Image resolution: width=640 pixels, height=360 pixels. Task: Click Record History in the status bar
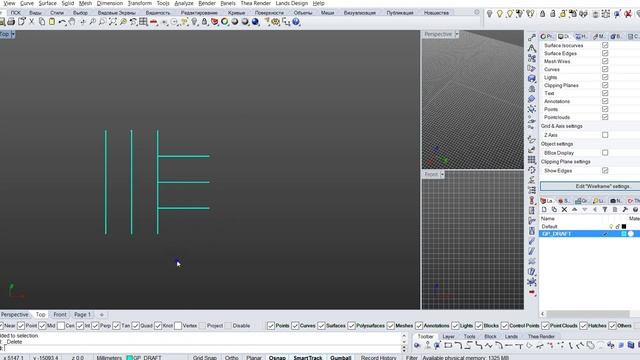[x=378, y=358]
